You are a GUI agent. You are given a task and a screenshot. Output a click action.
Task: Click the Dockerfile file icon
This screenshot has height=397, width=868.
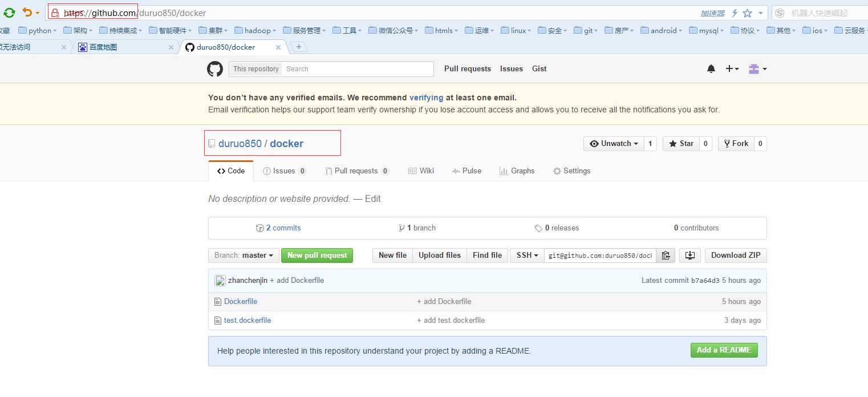(217, 302)
